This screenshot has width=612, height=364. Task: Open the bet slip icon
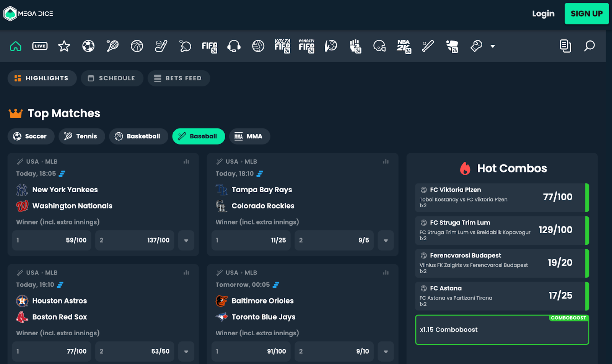point(565,46)
